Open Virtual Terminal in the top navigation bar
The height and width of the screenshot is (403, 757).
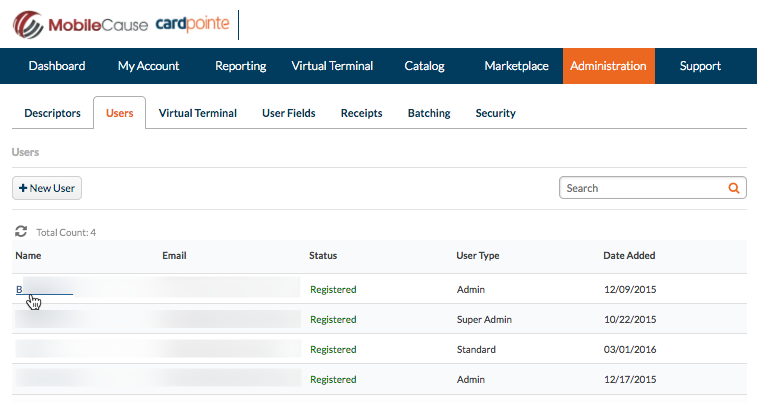pyautogui.click(x=332, y=66)
